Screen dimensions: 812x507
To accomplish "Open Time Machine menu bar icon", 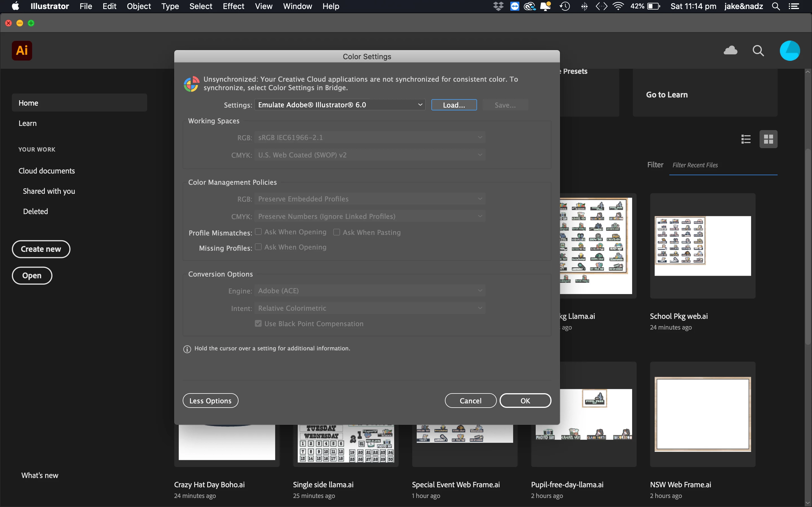I will (x=565, y=6).
